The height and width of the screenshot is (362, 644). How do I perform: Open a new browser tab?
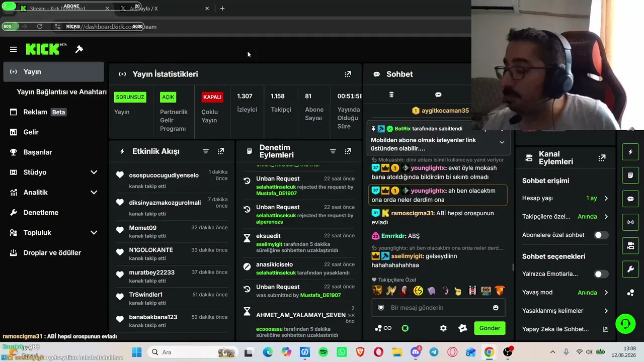[222, 9]
